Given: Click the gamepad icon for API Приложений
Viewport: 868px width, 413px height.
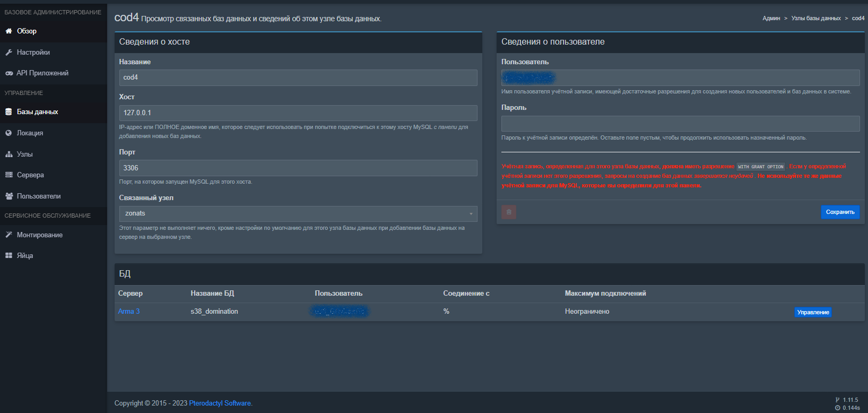Looking at the screenshot, I should [x=8, y=73].
